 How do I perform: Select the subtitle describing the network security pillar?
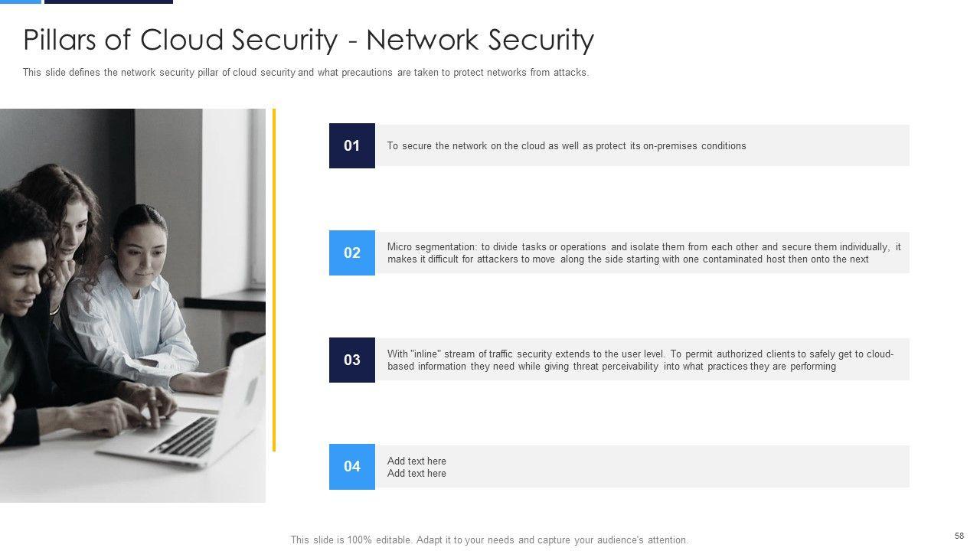pyautogui.click(x=305, y=73)
